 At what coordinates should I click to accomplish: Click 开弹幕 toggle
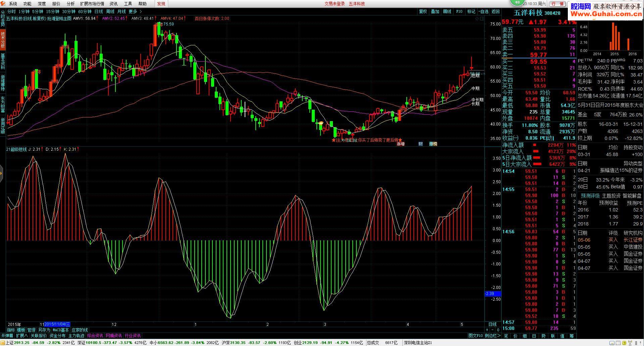[x=7, y=336]
